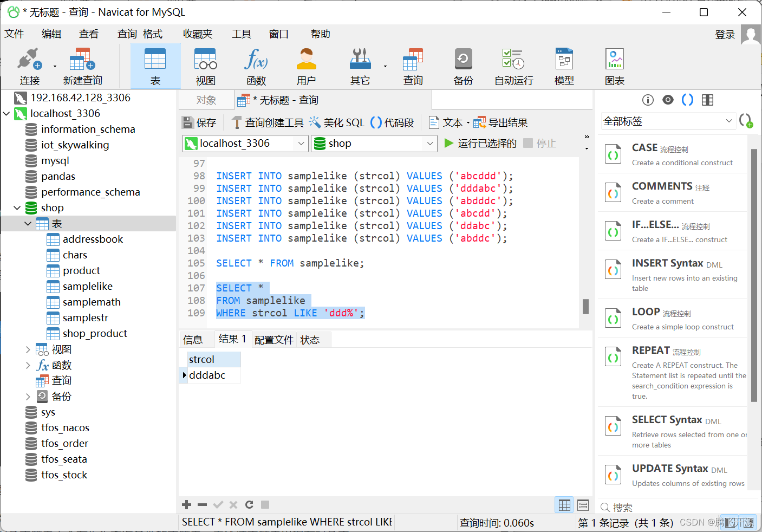Collapse the localhost_3306 connection node
The width and height of the screenshot is (762, 532).
coord(6,114)
